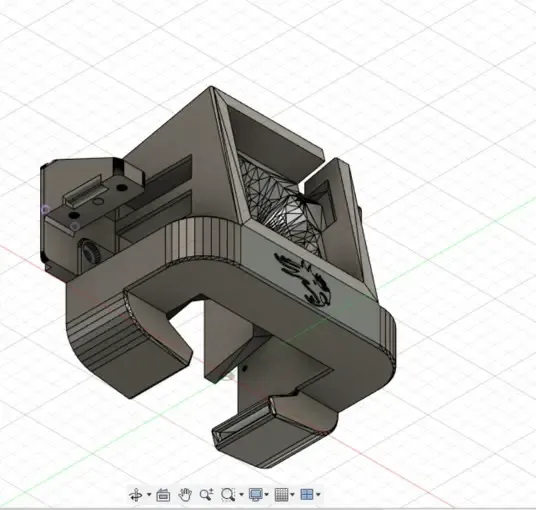Select the Orbit navigation tool
The image size is (536, 510).
click(136, 495)
